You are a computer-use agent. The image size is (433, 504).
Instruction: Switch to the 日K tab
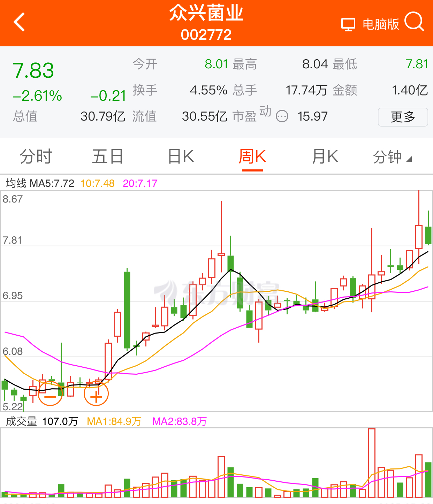pos(181,156)
